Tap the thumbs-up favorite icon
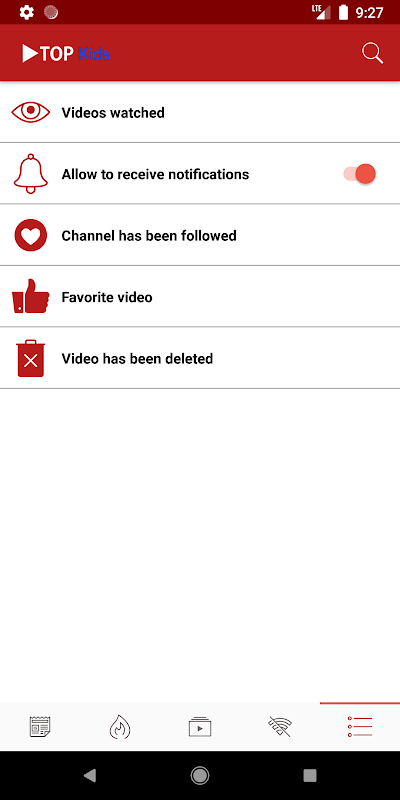This screenshot has height=800, width=400. click(31, 296)
